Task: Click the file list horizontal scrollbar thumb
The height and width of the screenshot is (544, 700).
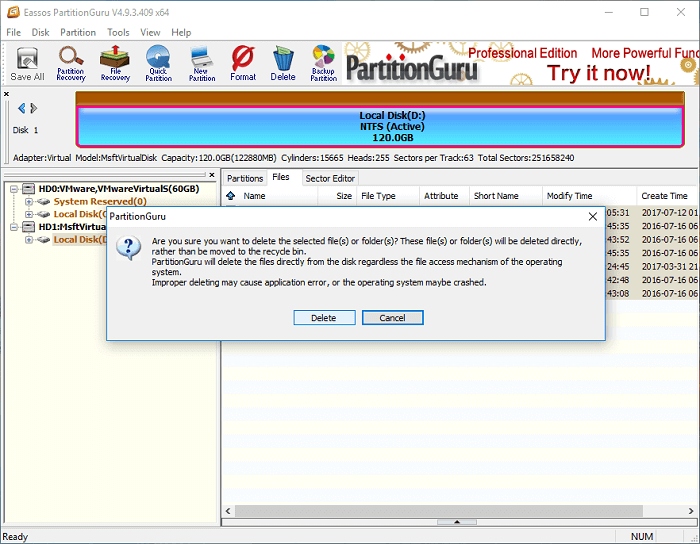Action: pyautogui.click(x=438, y=511)
